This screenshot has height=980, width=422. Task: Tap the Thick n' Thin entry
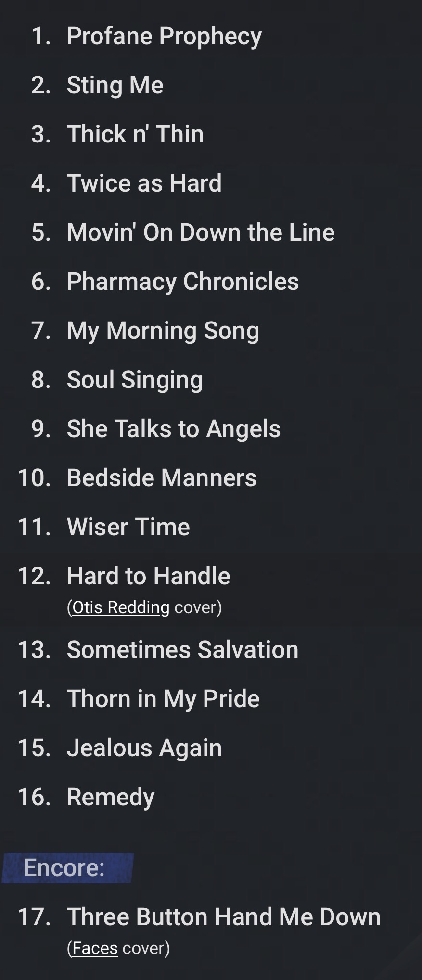click(135, 134)
